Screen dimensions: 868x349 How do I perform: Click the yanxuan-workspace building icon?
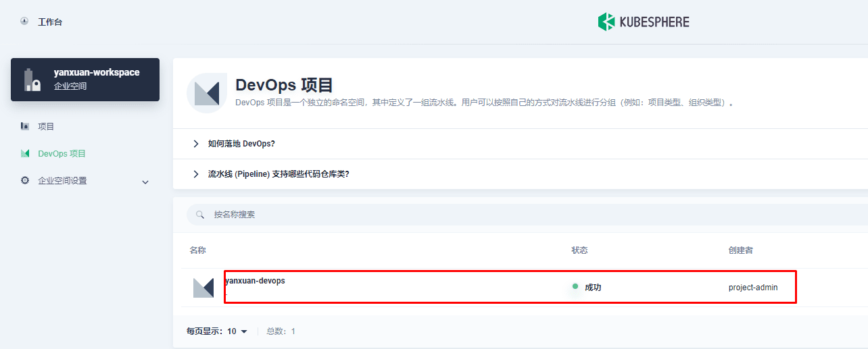(x=32, y=80)
